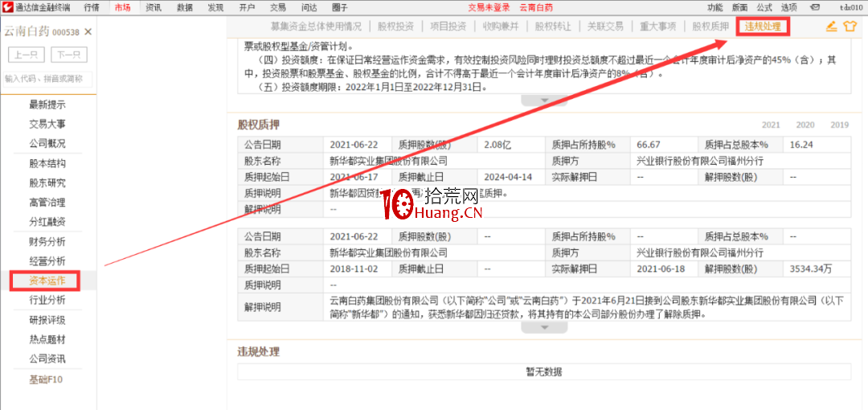This screenshot has height=410, width=868.
Task: Focus the stock code search input field
Action: [x=47, y=80]
